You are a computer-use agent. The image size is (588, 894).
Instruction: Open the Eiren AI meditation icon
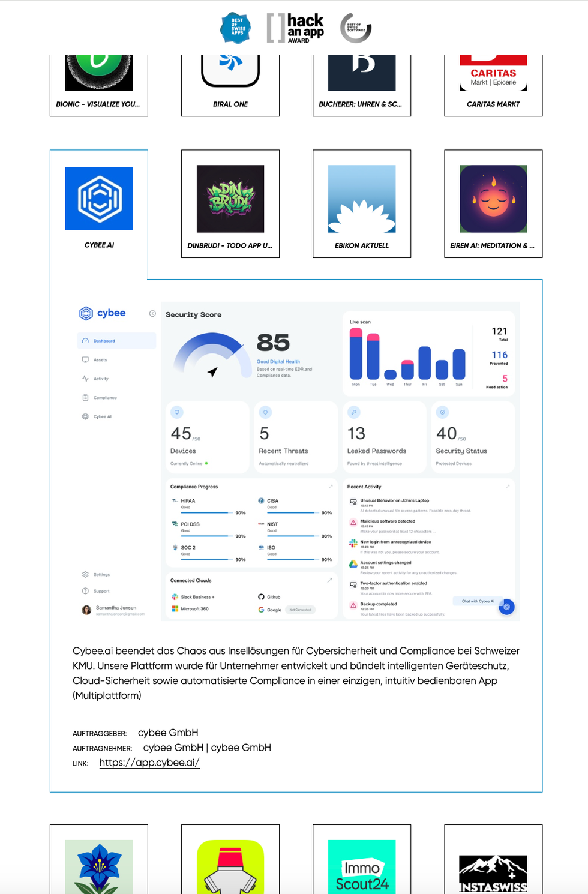point(493,199)
